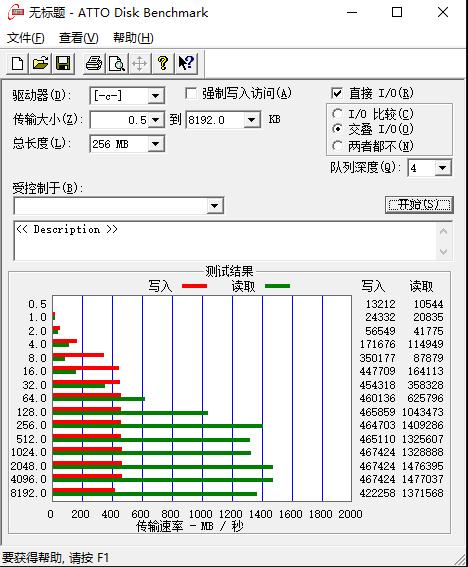Viewport: 468px width, 567px height.
Task: Minimize the ATTO Disk Benchmark window
Action: coord(352,12)
